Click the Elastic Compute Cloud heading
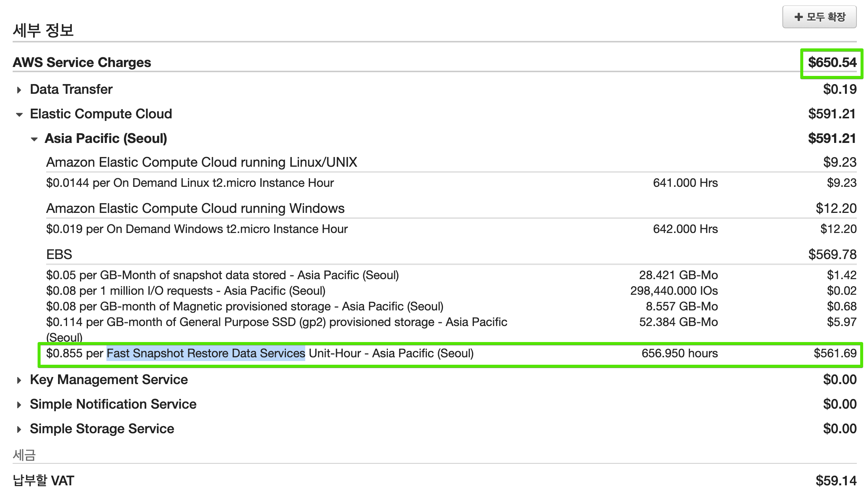This screenshot has width=868, height=495. [x=101, y=114]
